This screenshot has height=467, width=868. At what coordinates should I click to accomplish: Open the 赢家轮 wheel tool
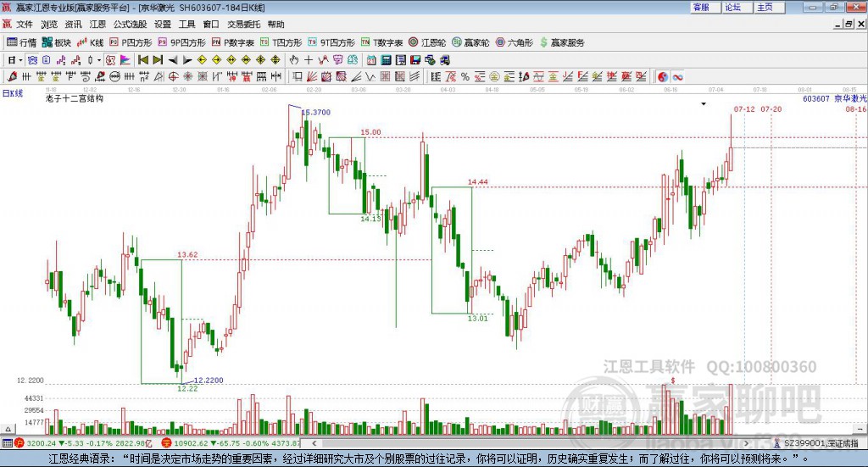click(x=470, y=42)
